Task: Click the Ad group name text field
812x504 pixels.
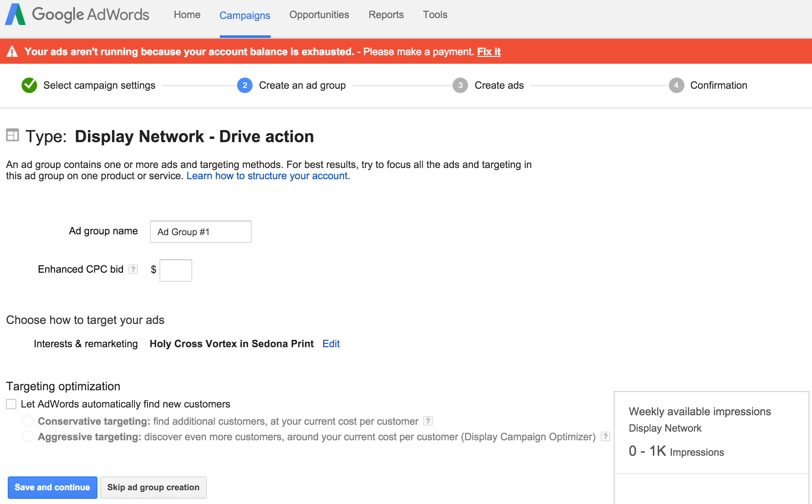Action: pos(200,231)
